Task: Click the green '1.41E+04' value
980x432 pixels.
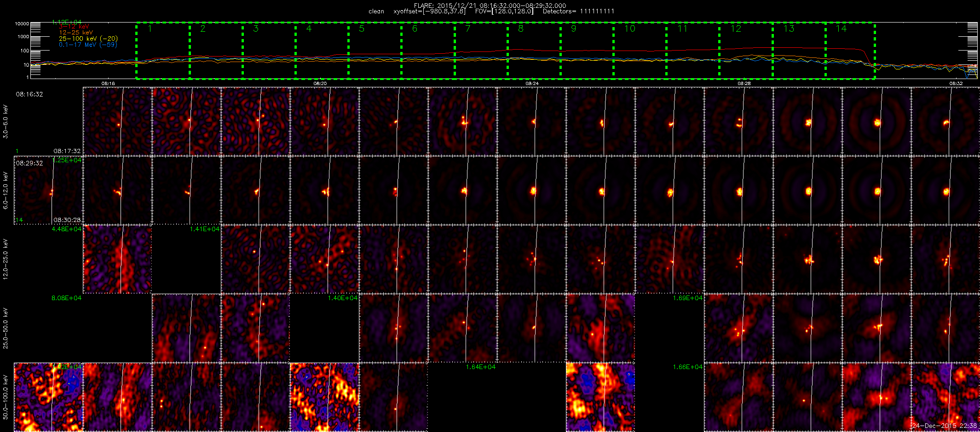Action: point(205,229)
